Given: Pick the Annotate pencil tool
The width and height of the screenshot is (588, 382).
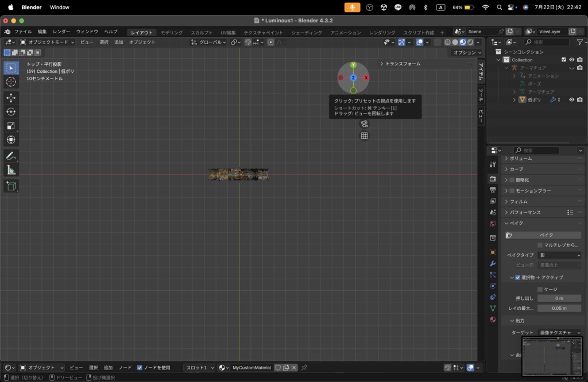Looking at the screenshot, I should click(11, 156).
